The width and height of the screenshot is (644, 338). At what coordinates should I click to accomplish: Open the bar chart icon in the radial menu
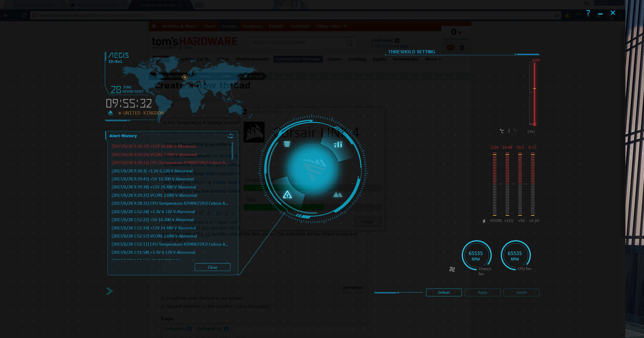click(338, 144)
